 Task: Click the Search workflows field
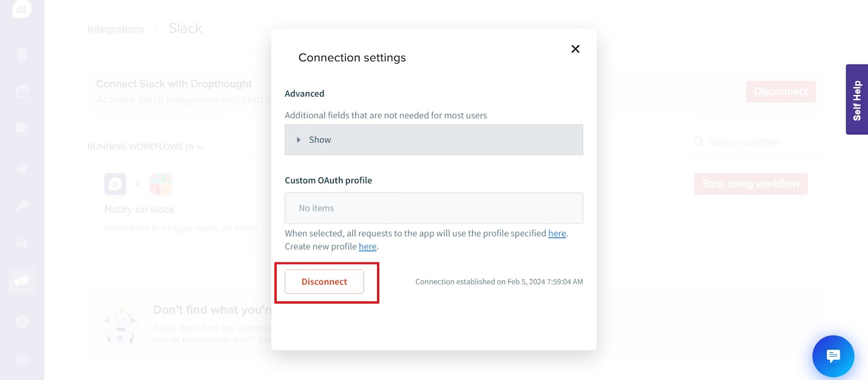757,142
